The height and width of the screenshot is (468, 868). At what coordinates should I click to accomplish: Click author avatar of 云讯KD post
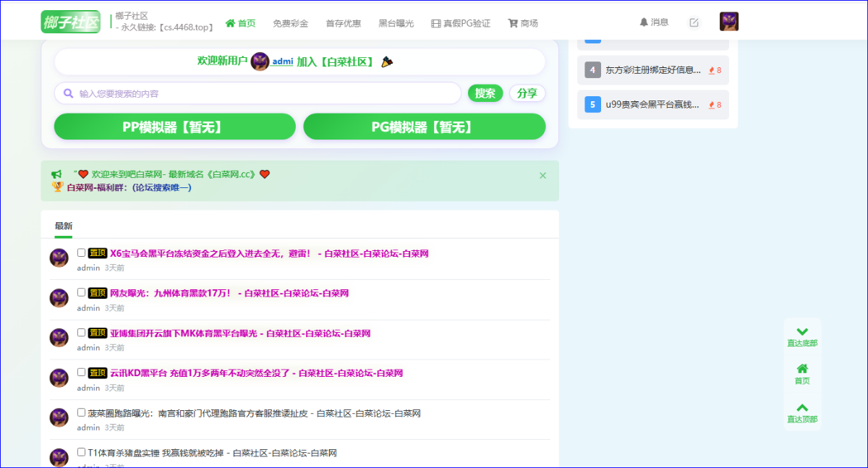click(59, 378)
